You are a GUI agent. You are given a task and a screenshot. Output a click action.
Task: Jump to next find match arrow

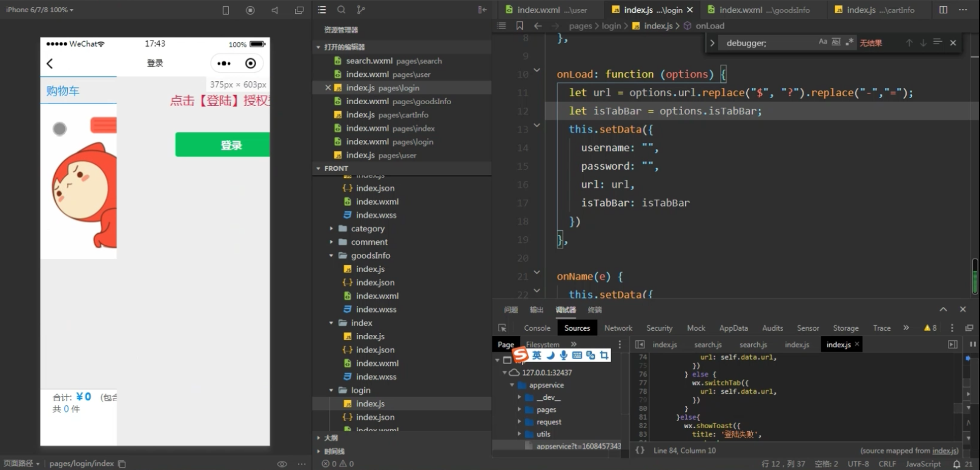click(x=923, y=42)
